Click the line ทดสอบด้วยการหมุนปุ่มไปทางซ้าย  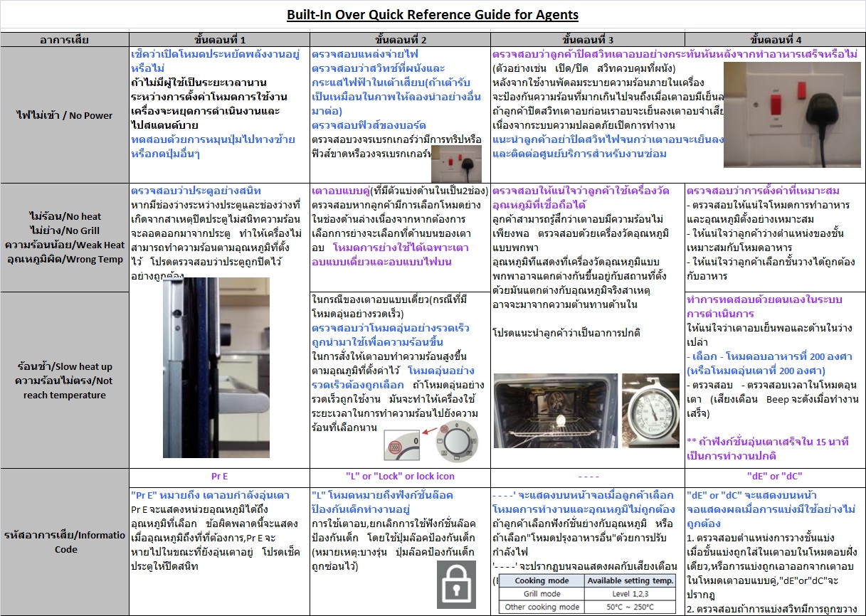click(213, 139)
